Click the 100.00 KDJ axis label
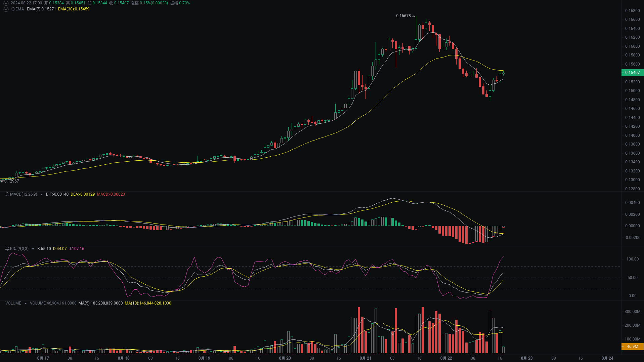Viewport: 644px width, 362px height. click(x=633, y=259)
